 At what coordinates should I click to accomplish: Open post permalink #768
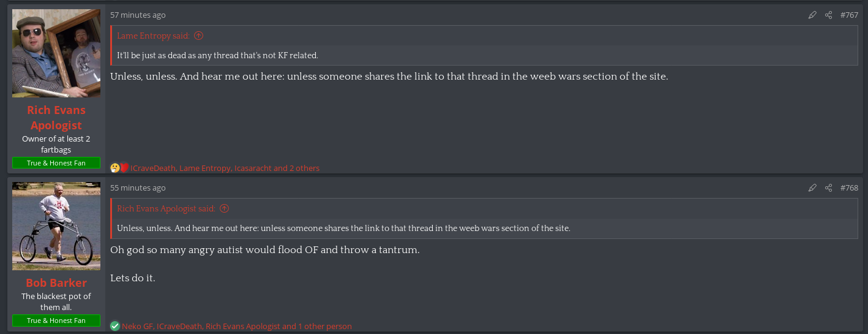coord(849,188)
